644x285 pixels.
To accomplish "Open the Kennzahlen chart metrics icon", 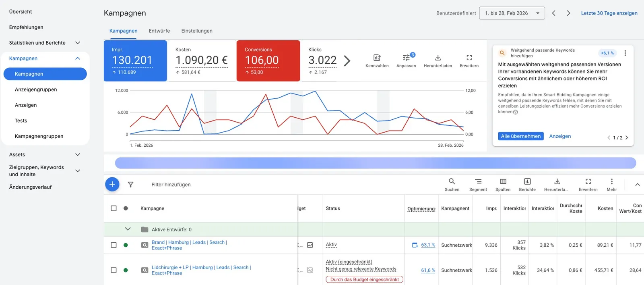I will 377,58.
